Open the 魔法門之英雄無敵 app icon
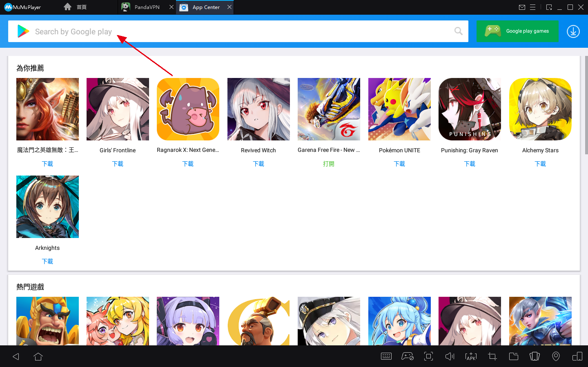 tap(47, 109)
